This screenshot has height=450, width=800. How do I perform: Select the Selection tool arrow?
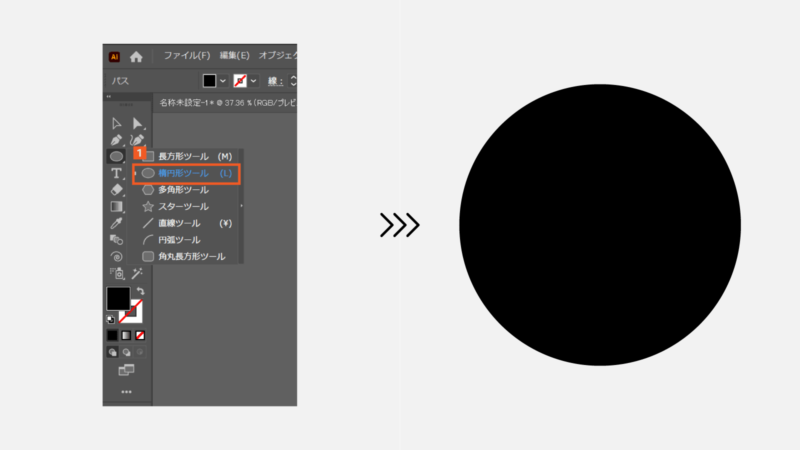pyautogui.click(x=117, y=123)
